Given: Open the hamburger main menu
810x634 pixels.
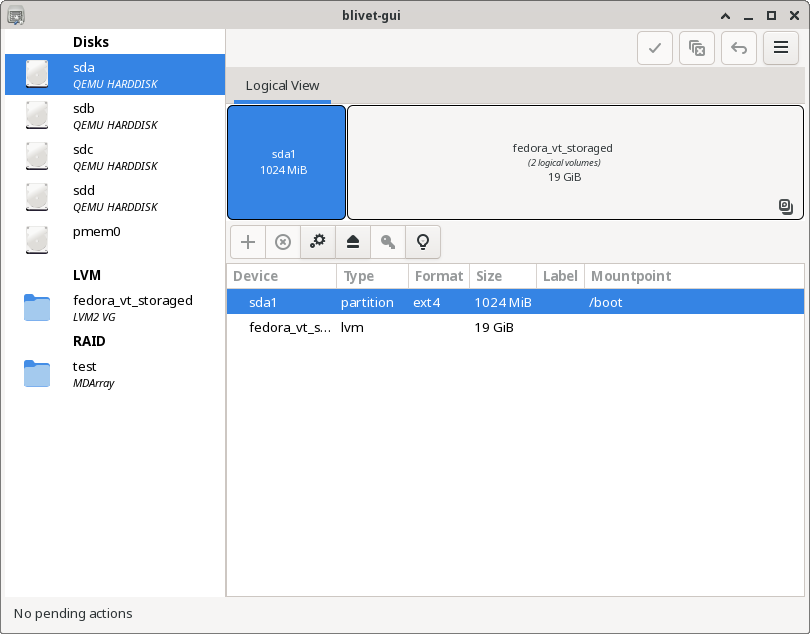Looking at the screenshot, I should pos(781,48).
